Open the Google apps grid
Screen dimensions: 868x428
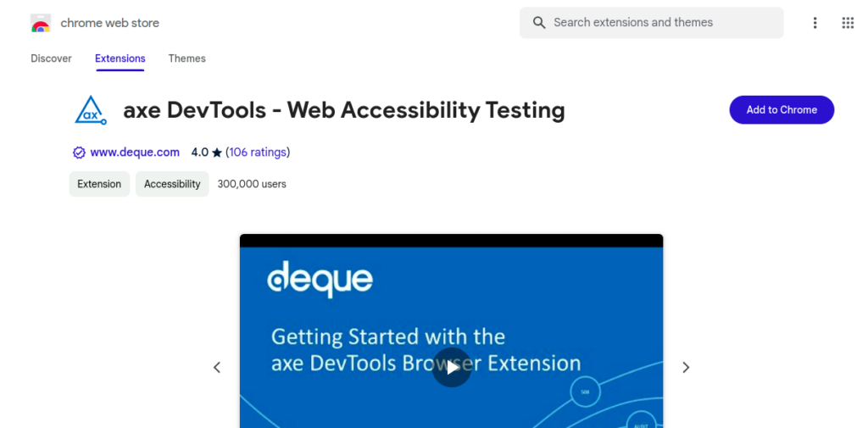848,23
